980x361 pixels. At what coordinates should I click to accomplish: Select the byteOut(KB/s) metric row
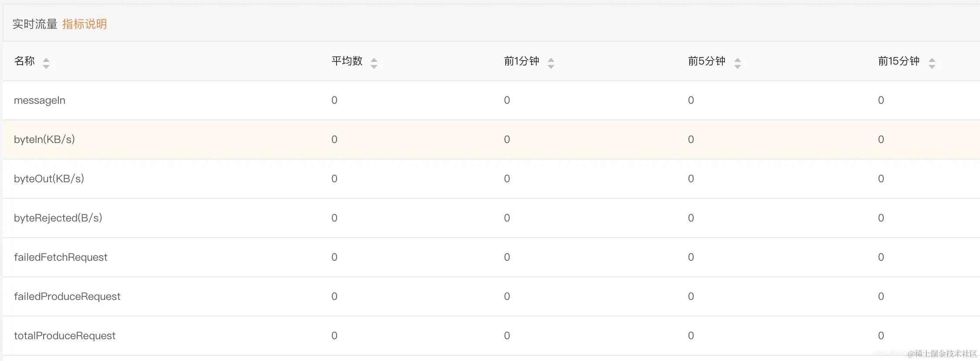(49, 178)
